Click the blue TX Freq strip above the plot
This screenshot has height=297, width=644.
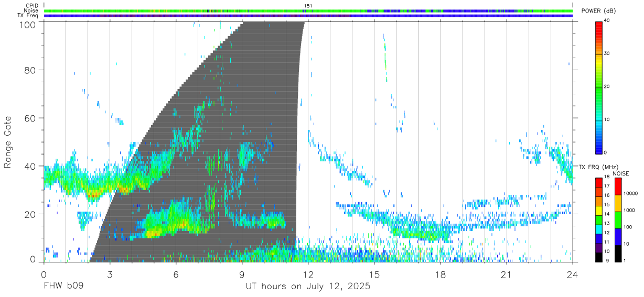(x=308, y=16)
